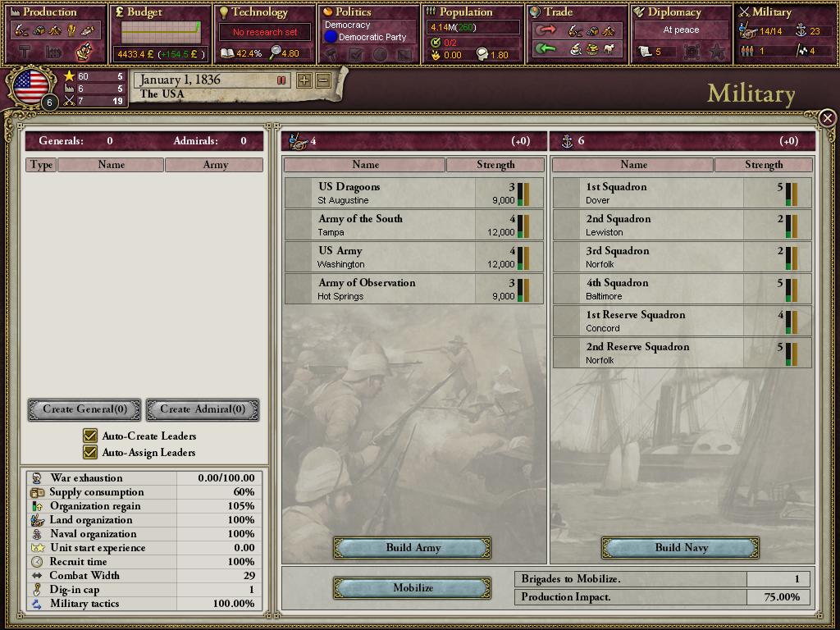Sort army list by Strength column

pyautogui.click(x=495, y=165)
